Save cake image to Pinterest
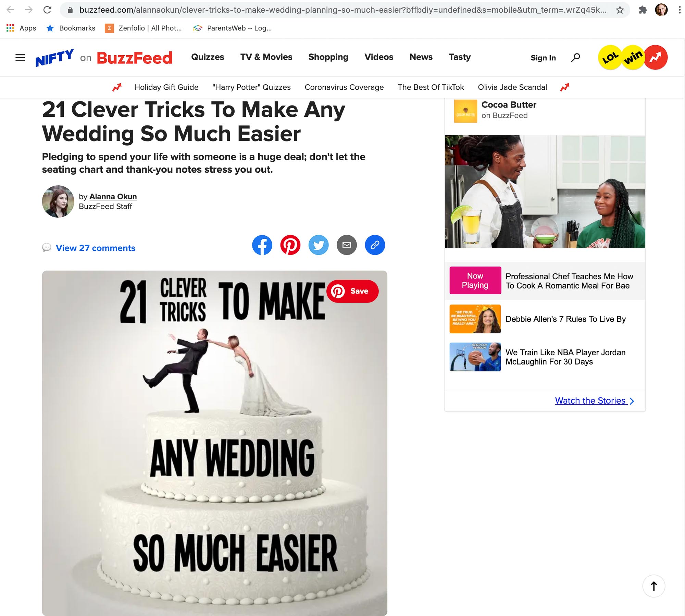This screenshot has width=685, height=616. (x=352, y=291)
